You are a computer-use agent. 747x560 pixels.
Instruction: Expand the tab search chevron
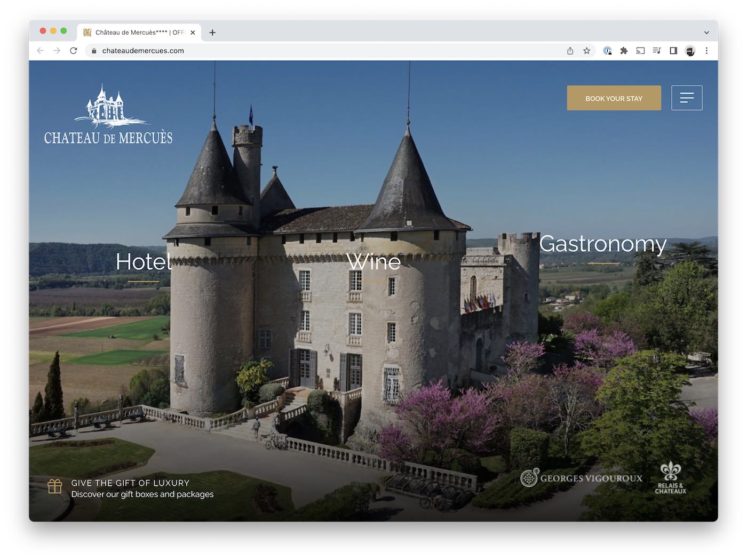[x=706, y=33]
